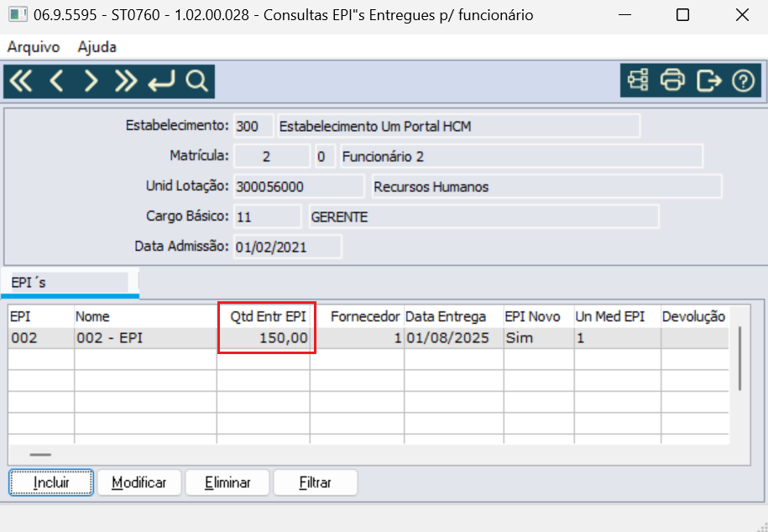Open the search magnifier icon
The image size is (768, 532).
197,81
